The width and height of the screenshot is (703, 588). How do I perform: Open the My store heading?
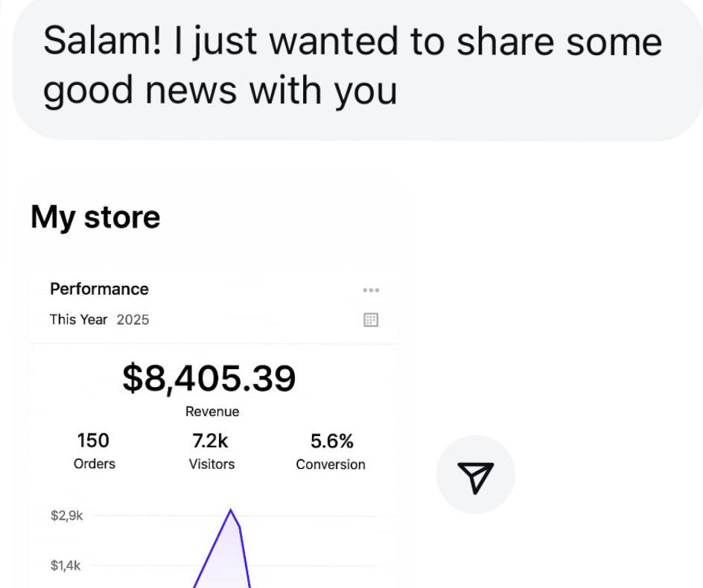pyautogui.click(x=95, y=217)
